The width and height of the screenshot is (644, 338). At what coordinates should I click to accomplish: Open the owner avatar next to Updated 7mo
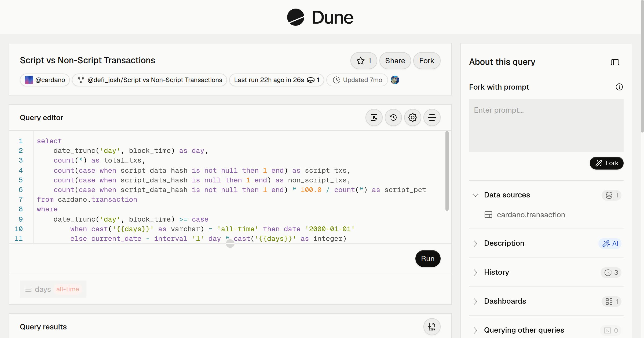pyautogui.click(x=395, y=80)
